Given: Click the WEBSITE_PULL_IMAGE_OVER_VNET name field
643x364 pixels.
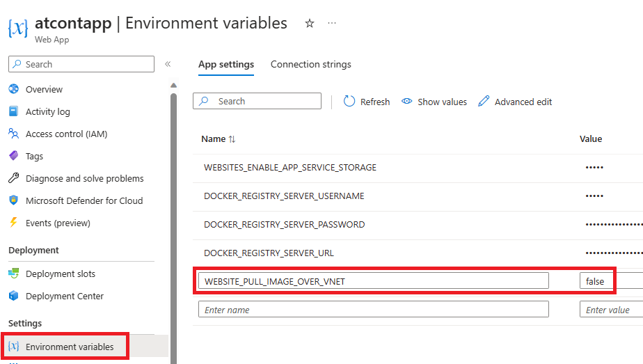Looking at the screenshot, I should pos(374,280).
